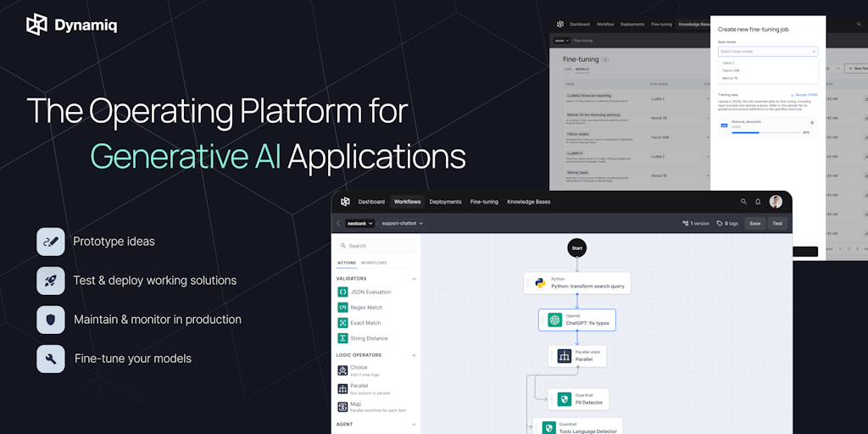Download the Sample JSONL link
868x434 pixels.
(x=804, y=95)
